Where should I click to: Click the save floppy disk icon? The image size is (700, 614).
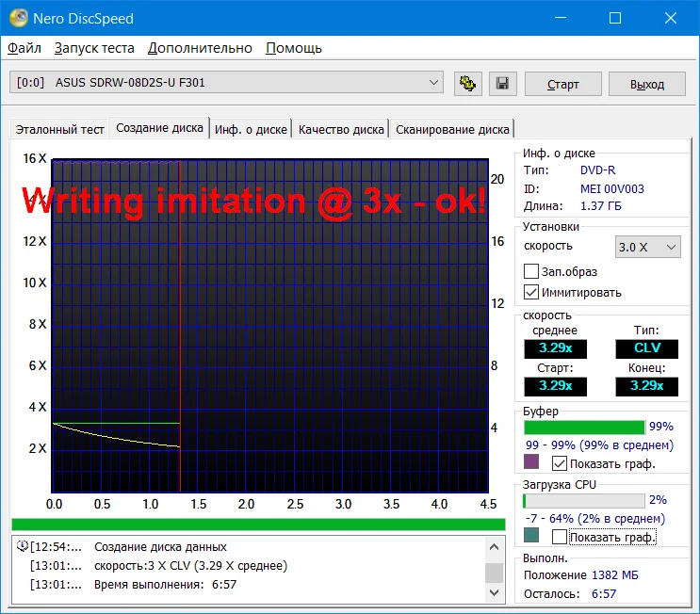pos(503,84)
